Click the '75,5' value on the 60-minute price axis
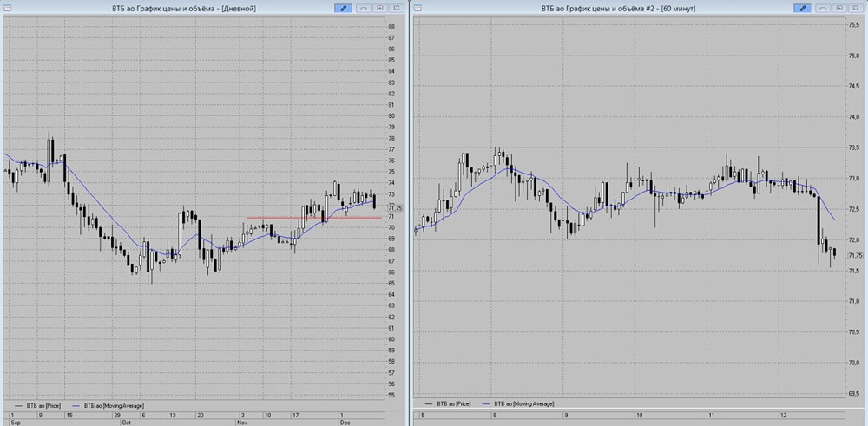 (x=854, y=25)
